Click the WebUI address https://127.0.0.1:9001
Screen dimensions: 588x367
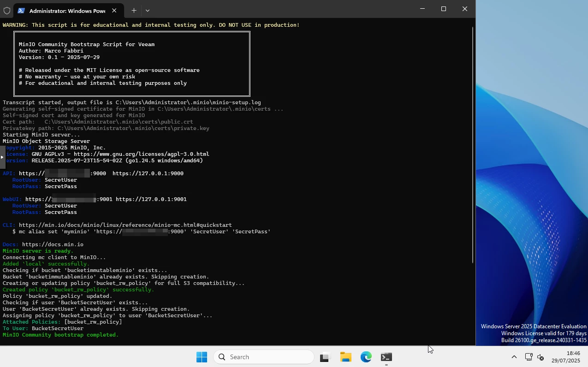pos(151,199)
